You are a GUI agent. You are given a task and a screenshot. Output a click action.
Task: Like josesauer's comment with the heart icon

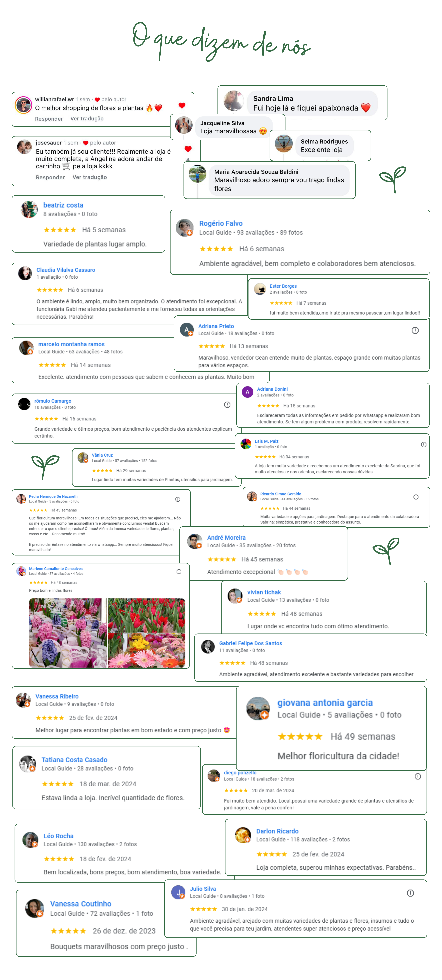[188, 149]
